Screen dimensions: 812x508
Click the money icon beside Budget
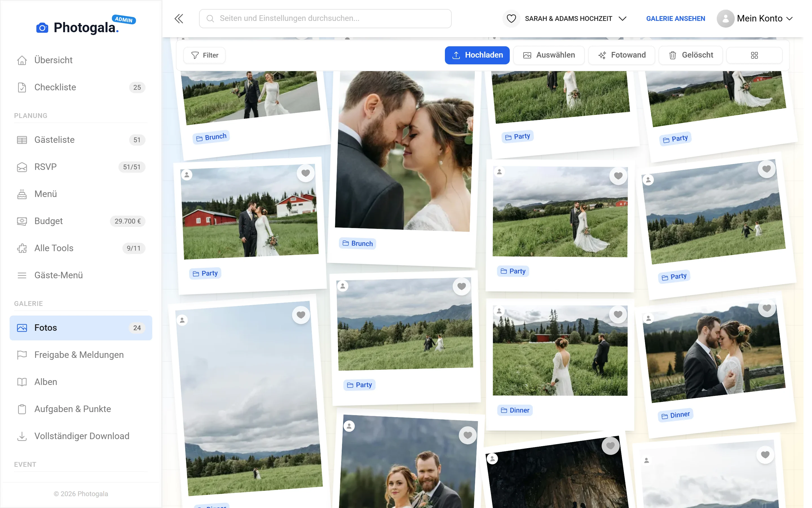22,221
